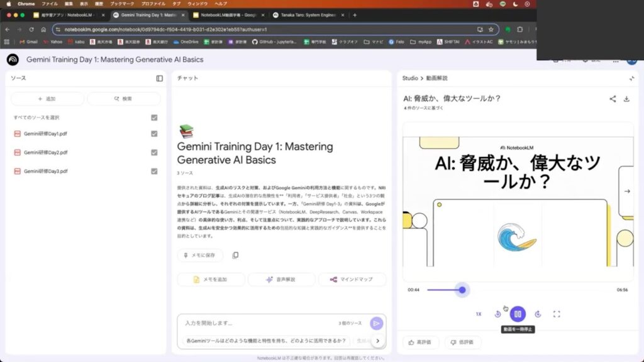Skip forward with the skip-ahead icon

538,314
